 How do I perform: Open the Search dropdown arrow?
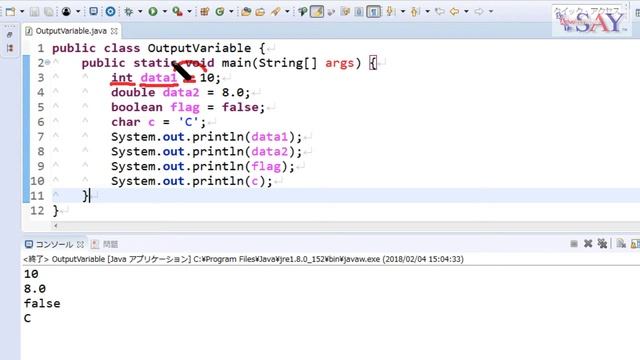(x=287, y=12)
